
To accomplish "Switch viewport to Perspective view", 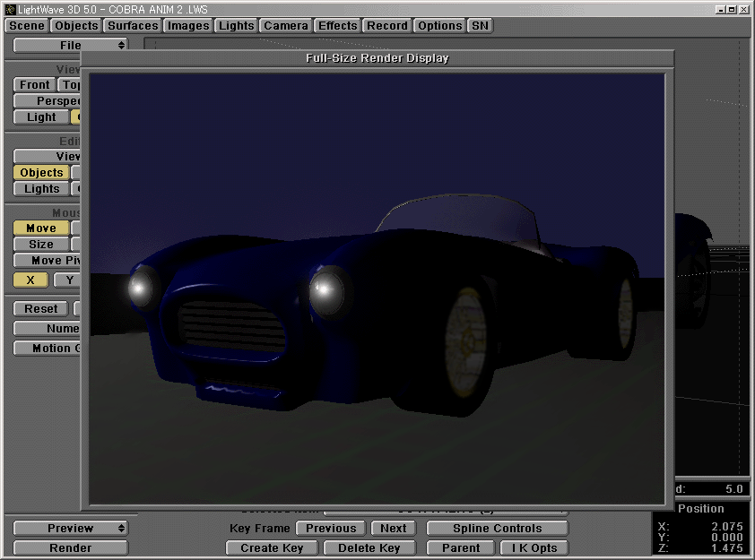I will 45,100.
